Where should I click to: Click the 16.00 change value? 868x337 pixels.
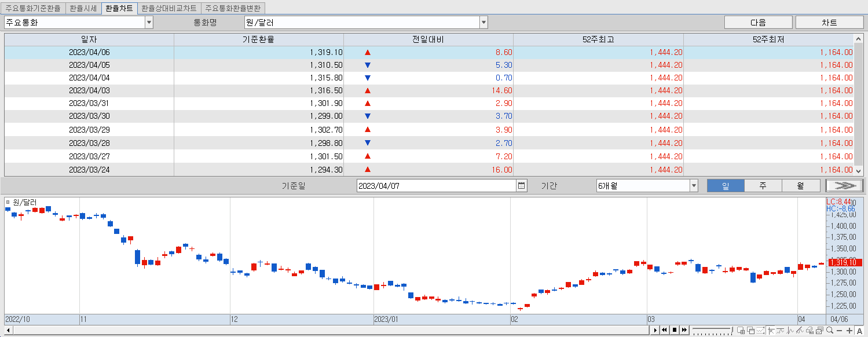coord(501,170)
